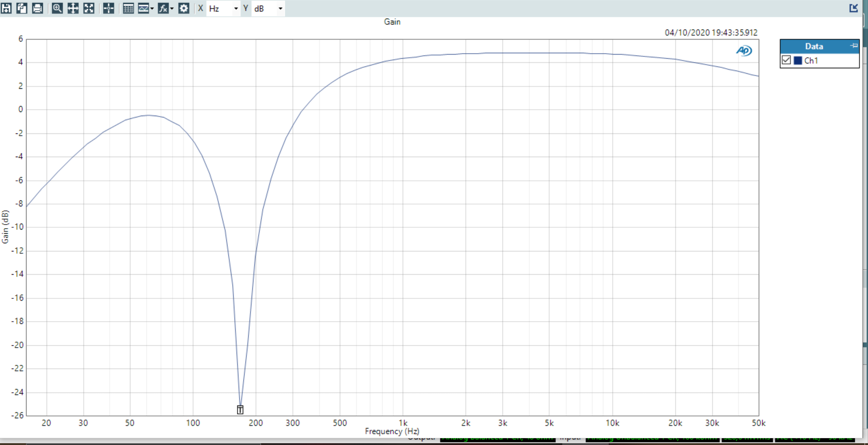Viewport: 868px width, 445px height.
Task: Click the Frequency (Hz) axis label
Action: coord(392,431)
